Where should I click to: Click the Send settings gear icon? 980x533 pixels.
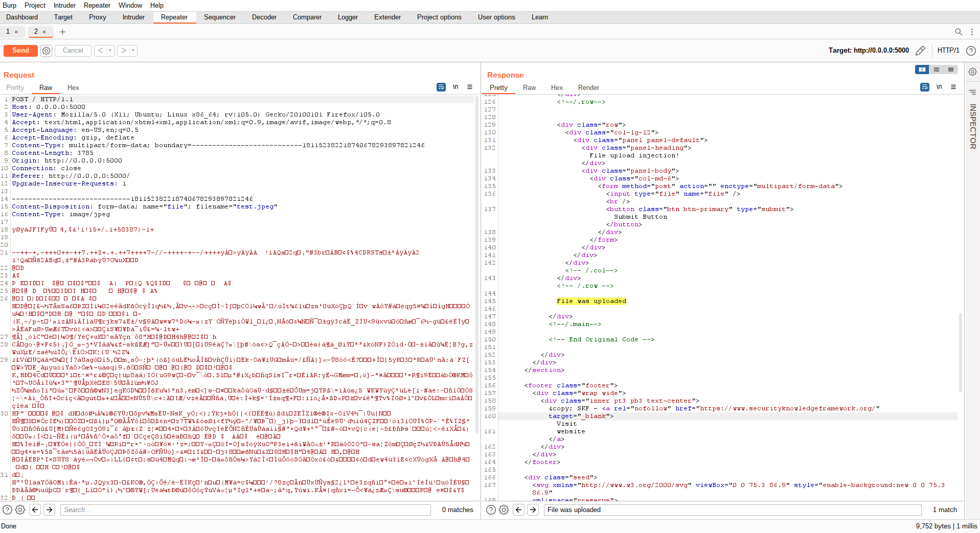(x=46, y=51)
